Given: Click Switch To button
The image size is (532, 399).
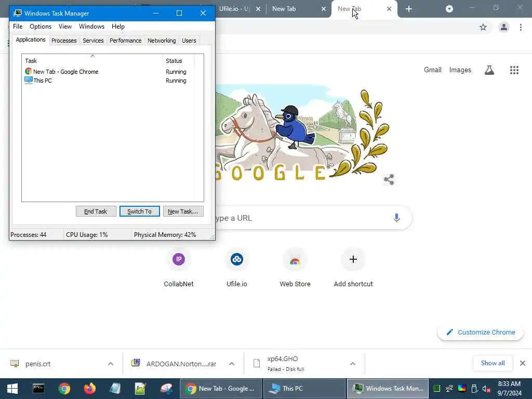Looking at the screenshot, I should click(139, 211).
